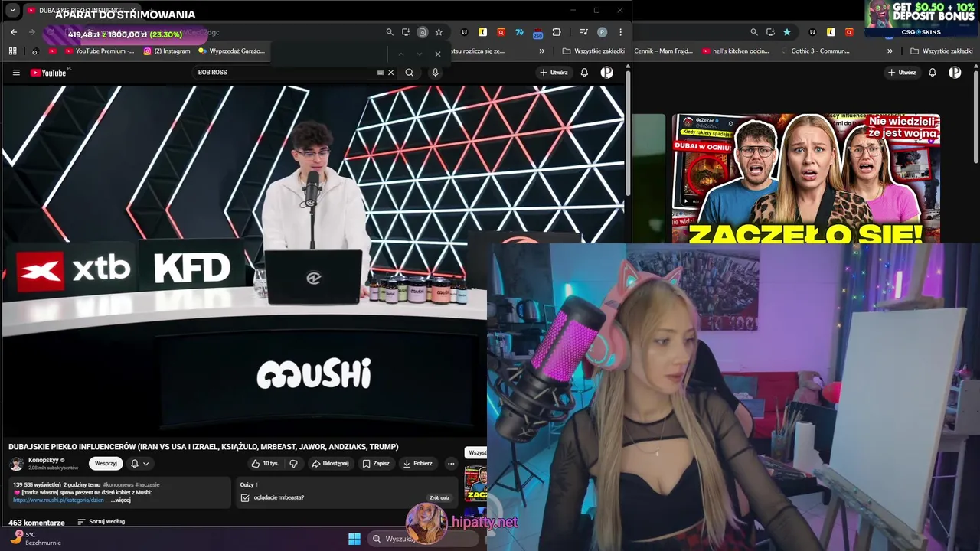Open tab search dropdown at top left

click(12, 11)
